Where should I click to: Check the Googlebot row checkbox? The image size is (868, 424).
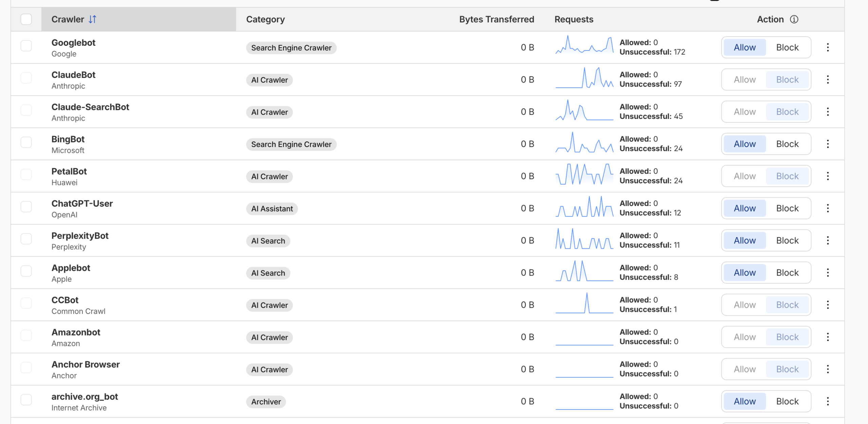click(26, 46)
